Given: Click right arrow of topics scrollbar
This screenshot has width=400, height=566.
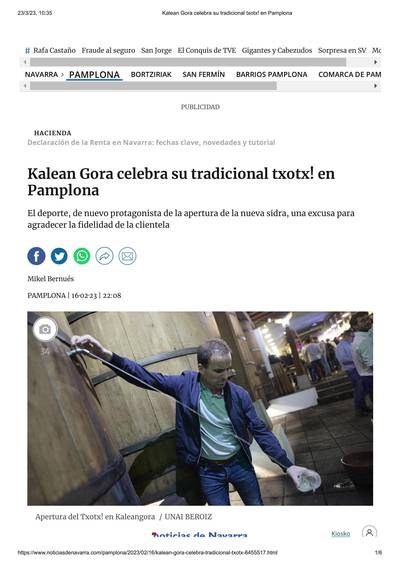Looking at the screenshot, I should (x=376, y=62).
